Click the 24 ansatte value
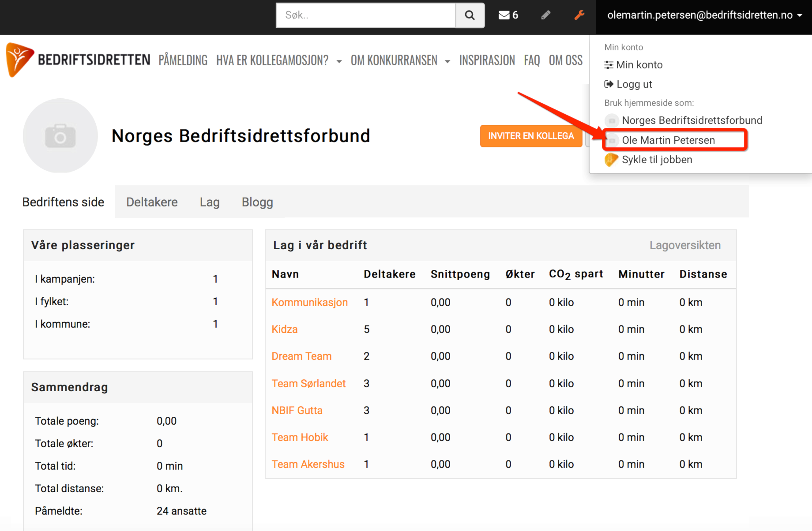Image resolution: width=812 pixels, height=531 pixels. click(x=181, y=511)
